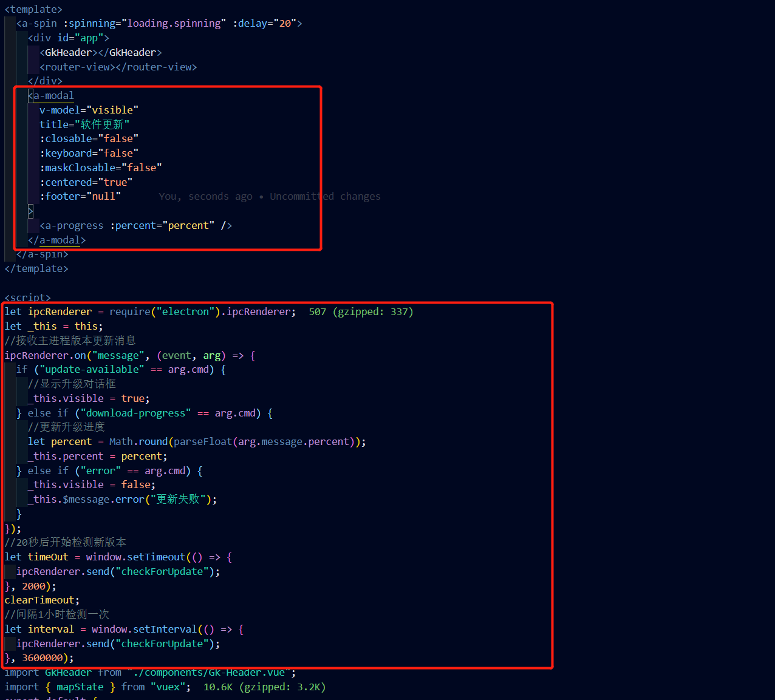
Task: Click the "}, 2000);" line
Action: click(30, 586)
